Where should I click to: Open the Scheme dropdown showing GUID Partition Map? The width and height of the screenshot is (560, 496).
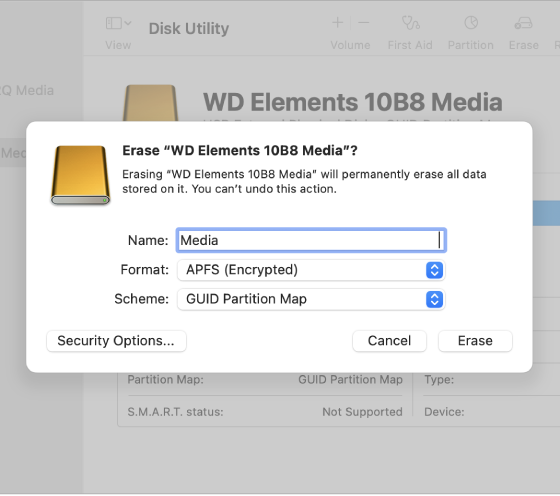(x=311, y=299)
